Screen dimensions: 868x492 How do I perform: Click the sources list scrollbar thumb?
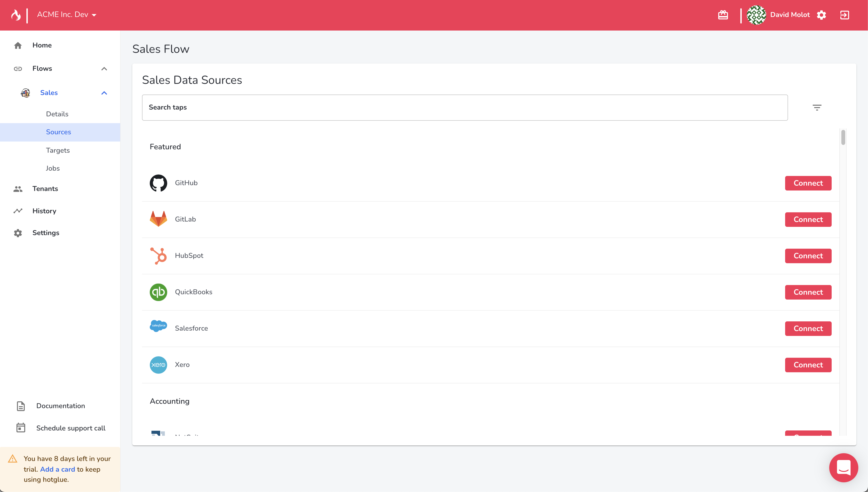pos(843,137)
